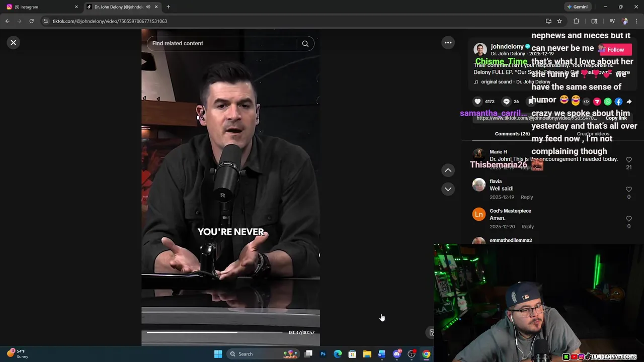644x362 pixels.
Task: Open a new browser tab
Action: (x=168, y=7)
